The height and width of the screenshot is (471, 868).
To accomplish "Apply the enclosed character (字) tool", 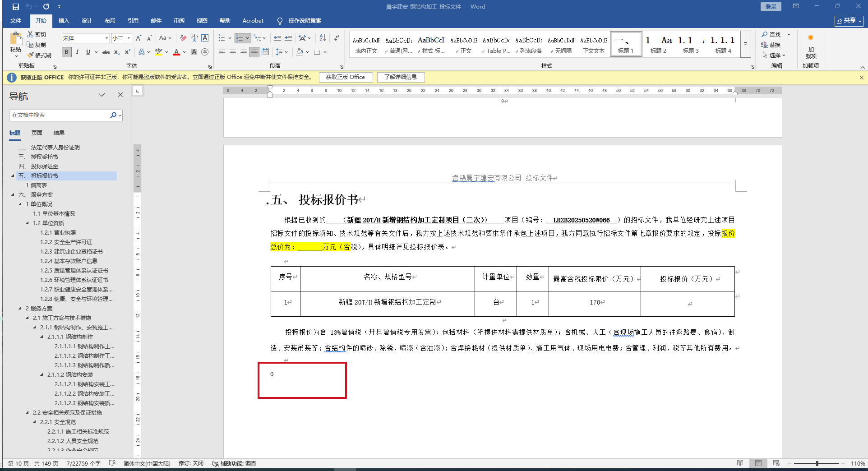I will (205, 52).
